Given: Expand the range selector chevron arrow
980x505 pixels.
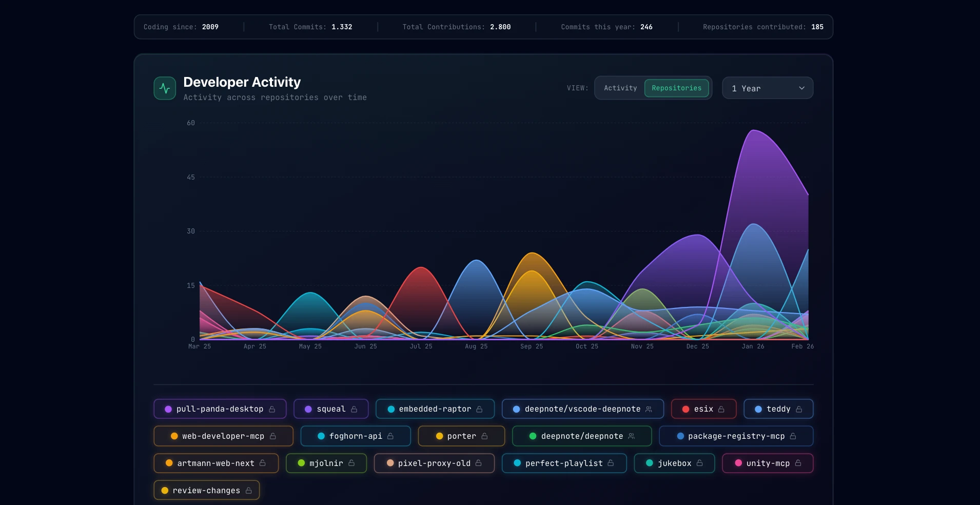Looking at the screenshot, I should pyautogui.click(x=801, y=88).
